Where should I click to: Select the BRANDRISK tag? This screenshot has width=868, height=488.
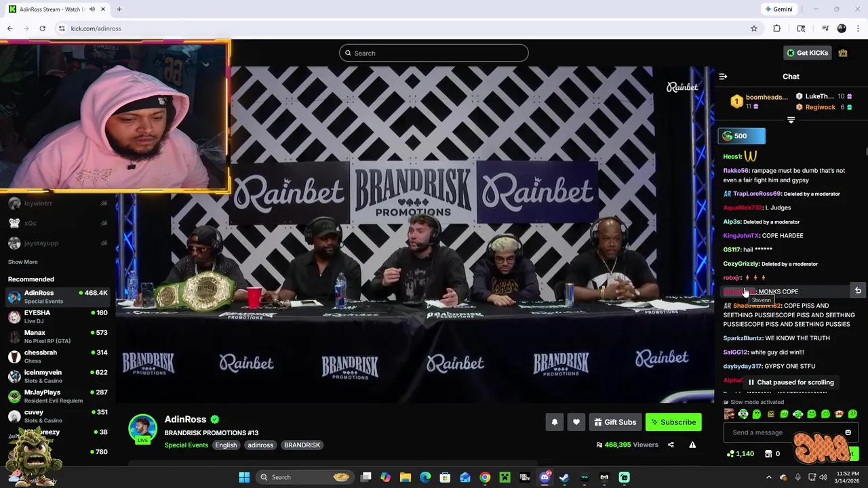coord(302,445)
